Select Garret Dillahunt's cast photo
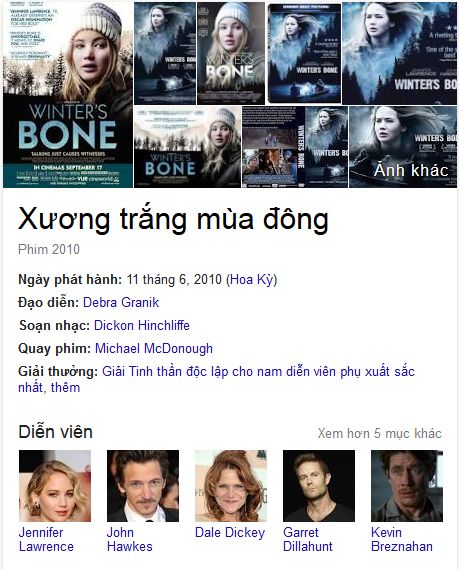This screenshot has width=459, height=569. pyautogui.click(x=319, y=486)
